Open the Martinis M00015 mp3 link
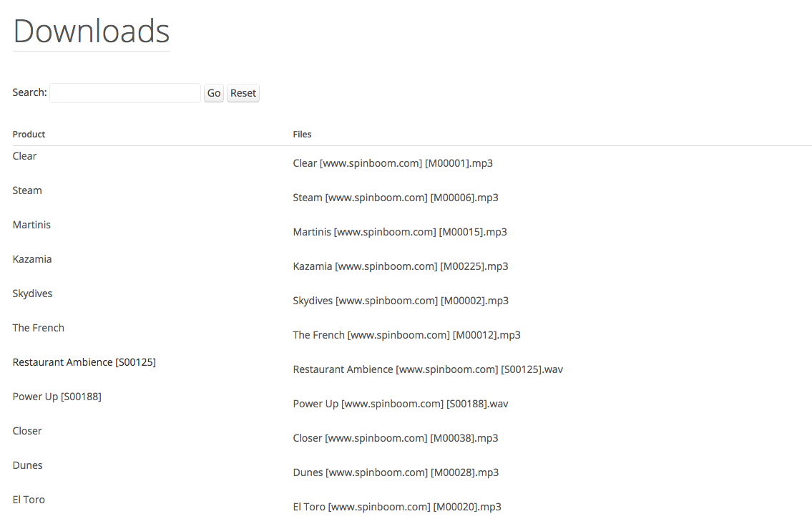 point(400,232)
